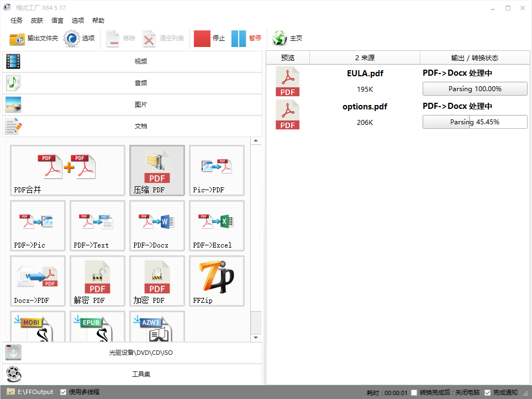Open the 语言 language menu
This screenshot has height=399, width=532.
(x=57, y=20)
